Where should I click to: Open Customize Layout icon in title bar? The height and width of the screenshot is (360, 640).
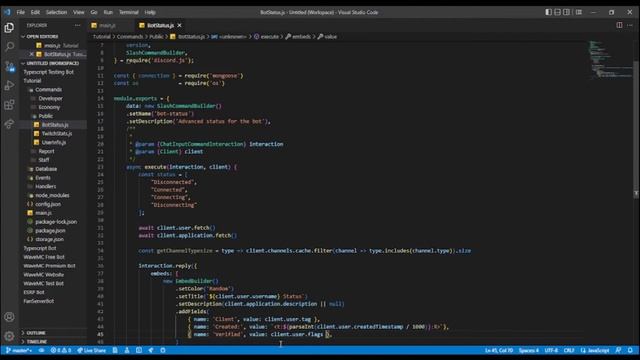tap(579, 12)
